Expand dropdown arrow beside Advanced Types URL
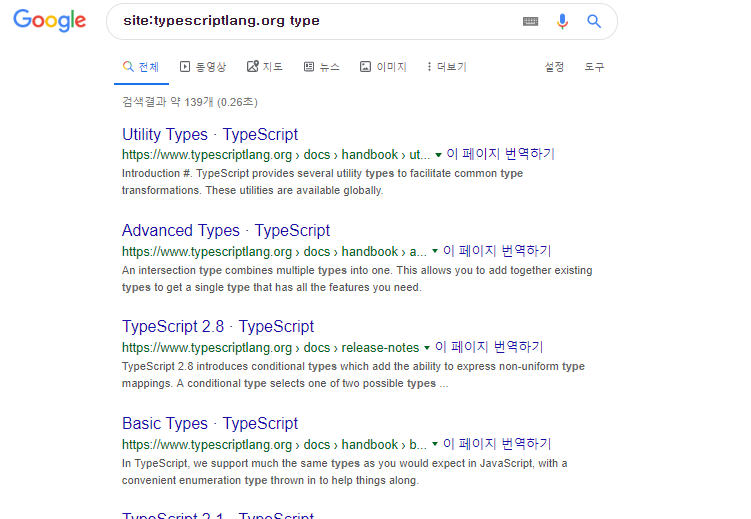Image resolution: width=751 pixels, height=519 pixels. (x=435, y=251)
